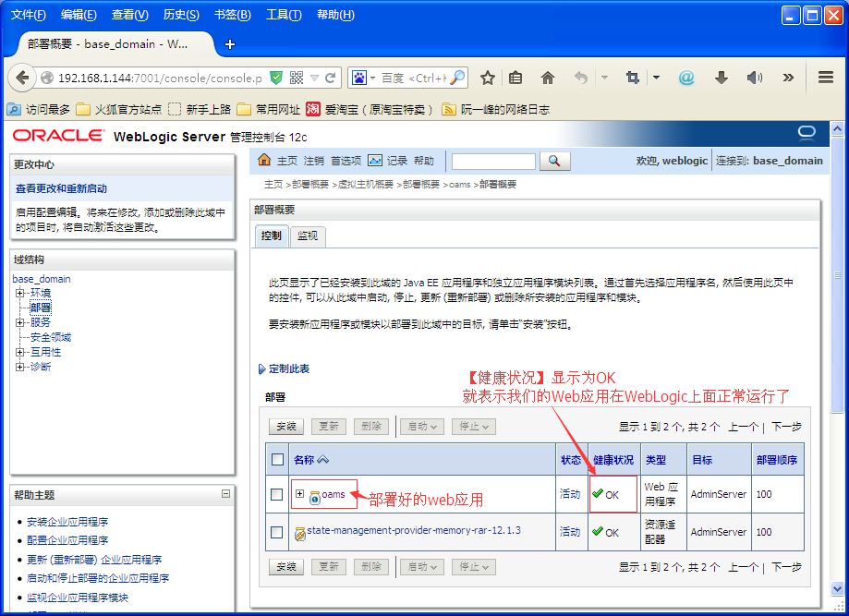The height and width of the screenshot is (616, 849).
Task: Open the 首选项 link
Action: pos(346,161)
